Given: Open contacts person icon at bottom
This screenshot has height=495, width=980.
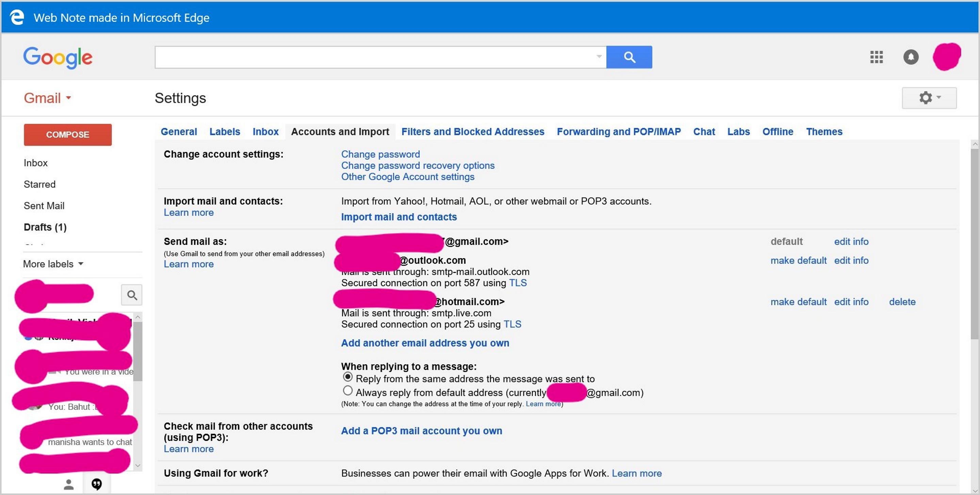Looking at the screenshot, I should point(68,484).
